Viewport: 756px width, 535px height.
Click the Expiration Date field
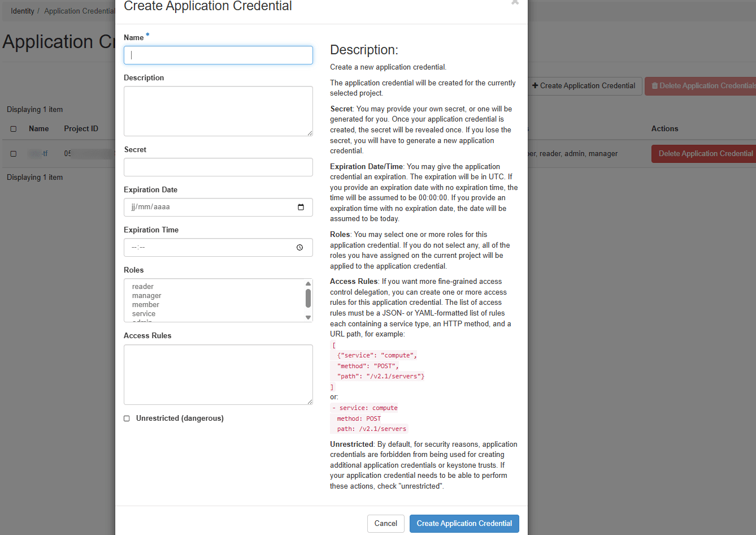pos(218,207)
